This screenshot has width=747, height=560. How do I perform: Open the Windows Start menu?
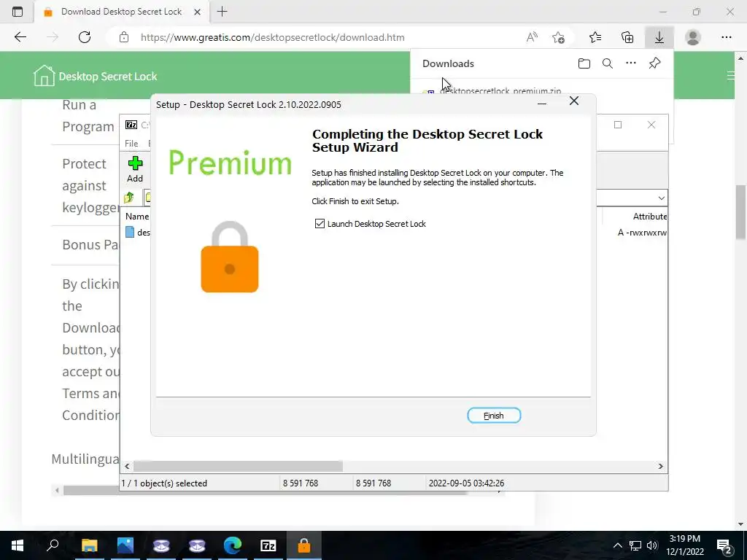[x=18, y=545]
